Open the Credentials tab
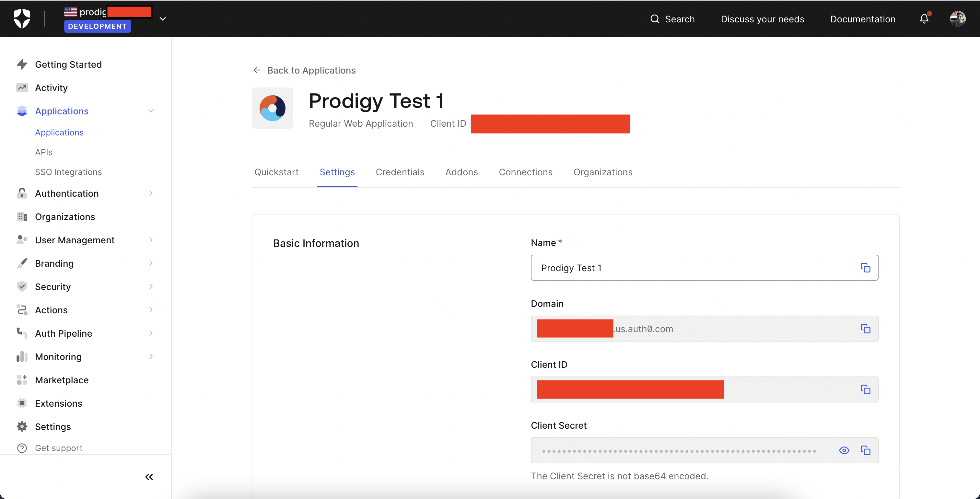Image resolution: width=980 pixels, height=499 pixels. tap(400, 172)
